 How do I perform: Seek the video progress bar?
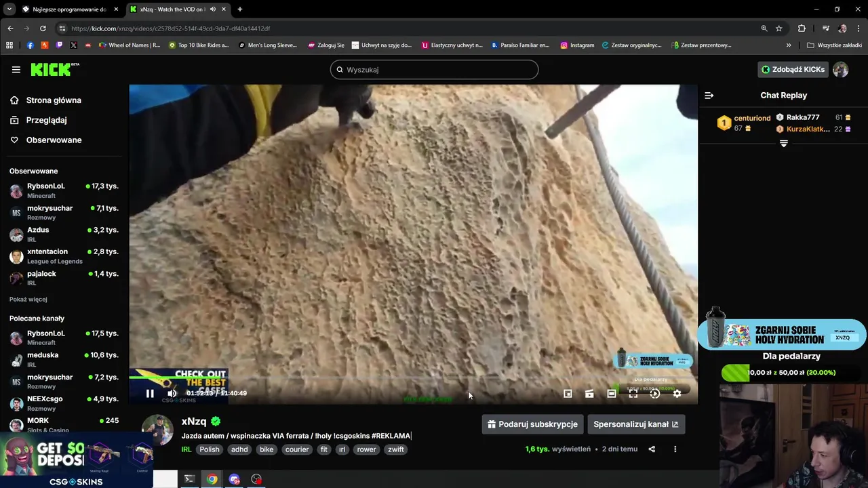point(413,379)
